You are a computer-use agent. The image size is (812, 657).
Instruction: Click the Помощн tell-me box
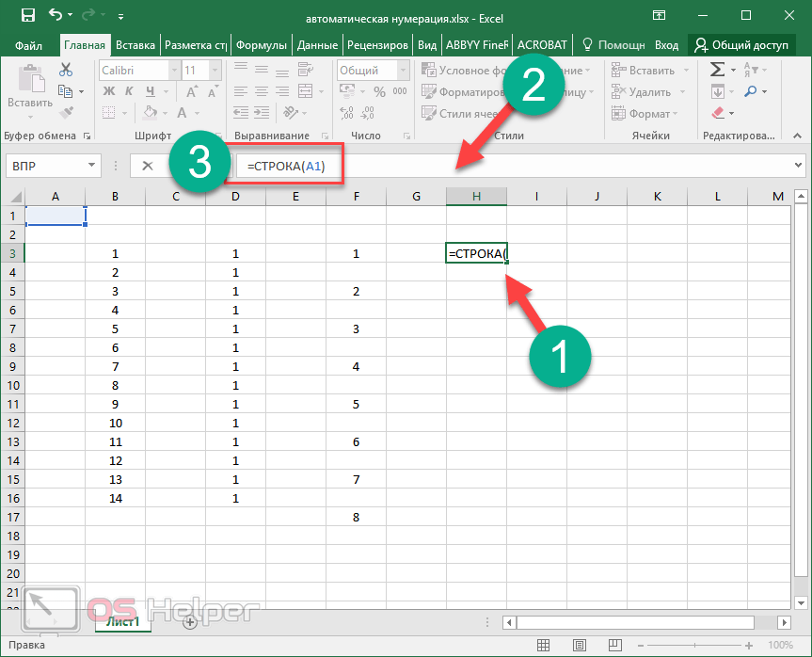[x=613, y=45]
